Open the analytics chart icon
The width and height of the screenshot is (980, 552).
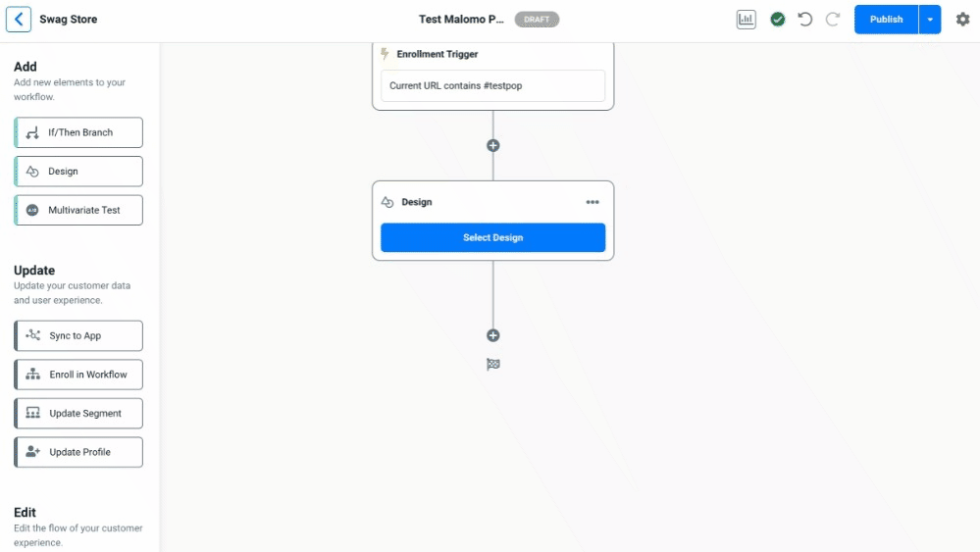(x=747, y=20)
